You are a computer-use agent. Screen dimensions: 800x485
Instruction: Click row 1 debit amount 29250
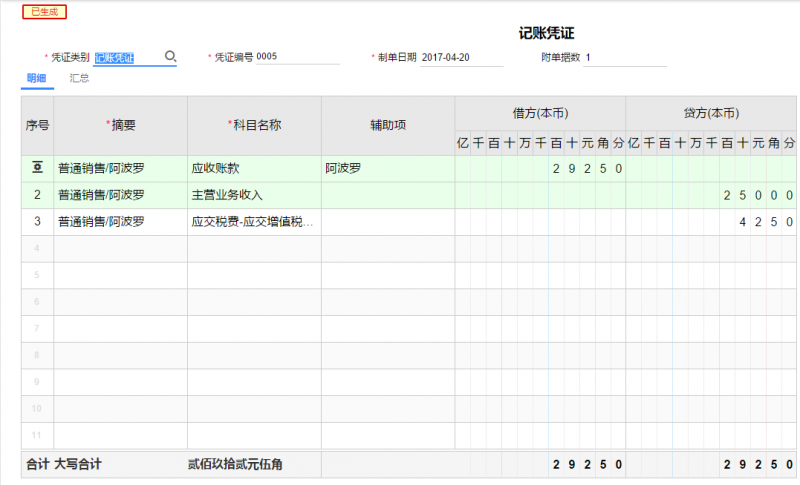tap(587, 169)
